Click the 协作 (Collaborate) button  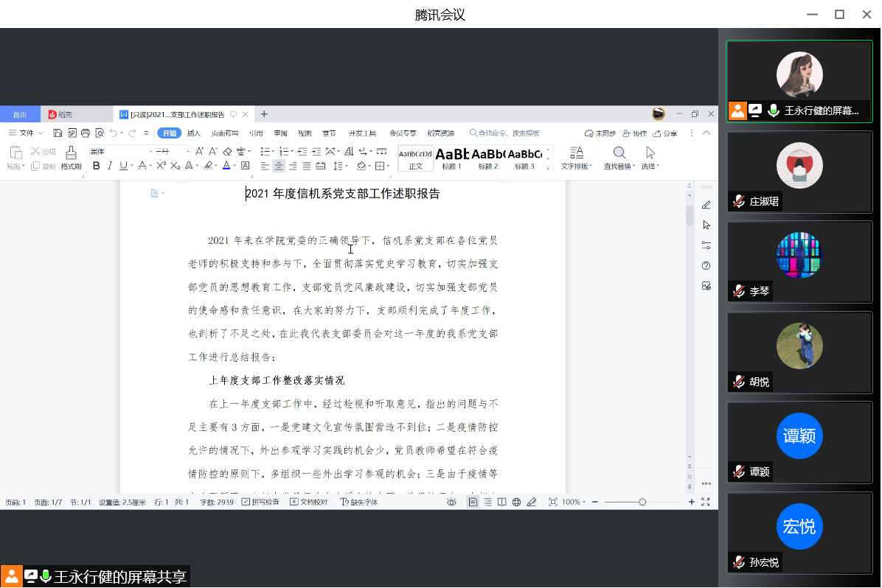(634, 133)
